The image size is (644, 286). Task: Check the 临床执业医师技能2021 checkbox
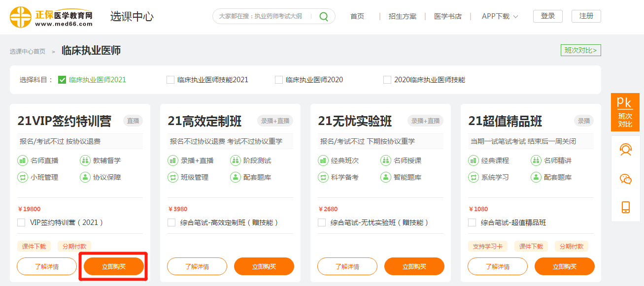[170, 80]
